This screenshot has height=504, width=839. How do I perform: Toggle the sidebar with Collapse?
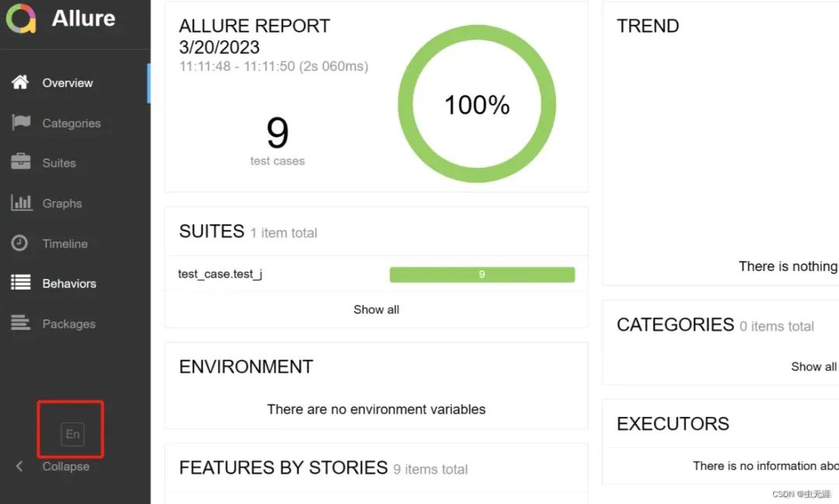coord(65,466)
